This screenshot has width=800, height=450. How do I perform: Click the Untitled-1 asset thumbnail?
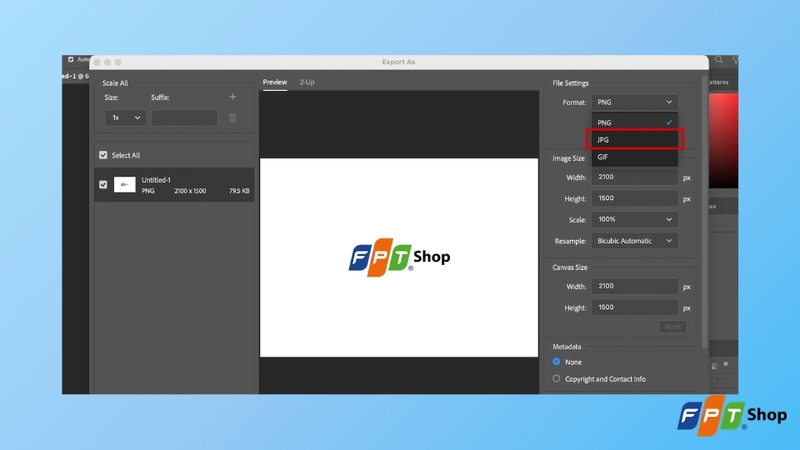(x=124, y=185)
